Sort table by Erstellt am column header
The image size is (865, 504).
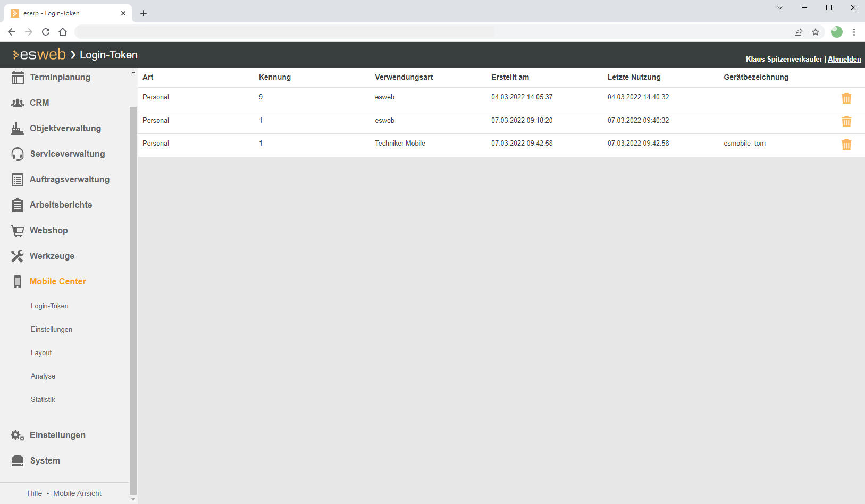510,78
